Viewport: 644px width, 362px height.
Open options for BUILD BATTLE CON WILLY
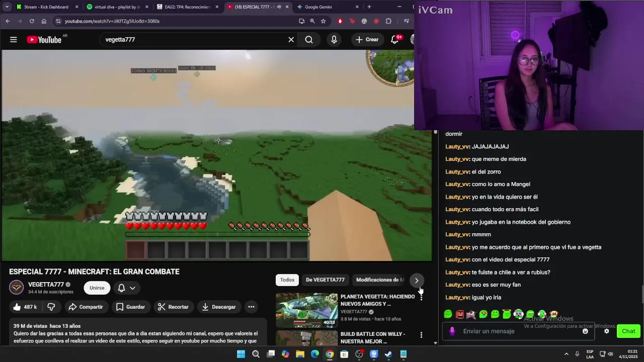pyautogui.click(x=421, y=335)
